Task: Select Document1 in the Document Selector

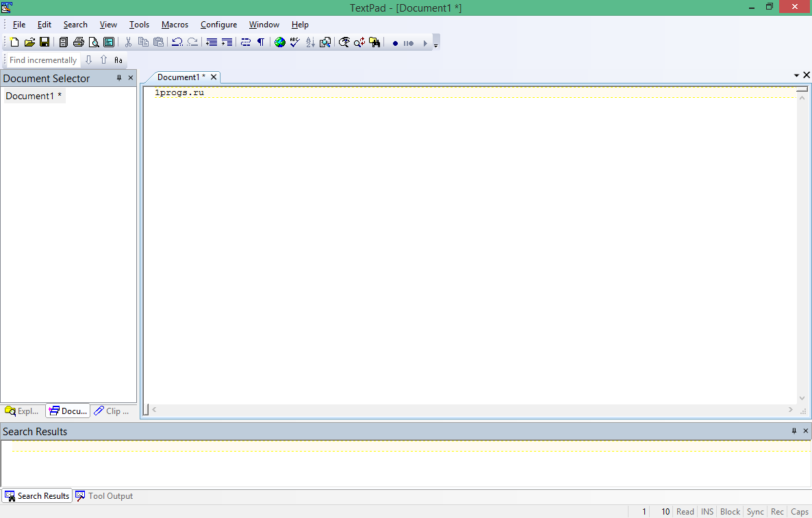Action: [34, 96]
